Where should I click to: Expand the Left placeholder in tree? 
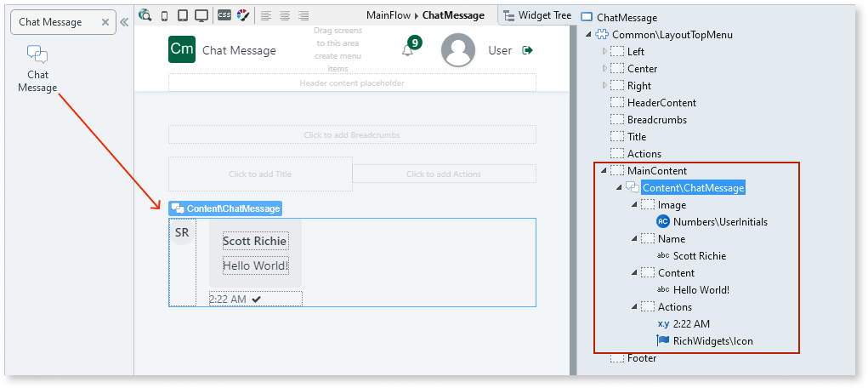[x=604, y=52]
